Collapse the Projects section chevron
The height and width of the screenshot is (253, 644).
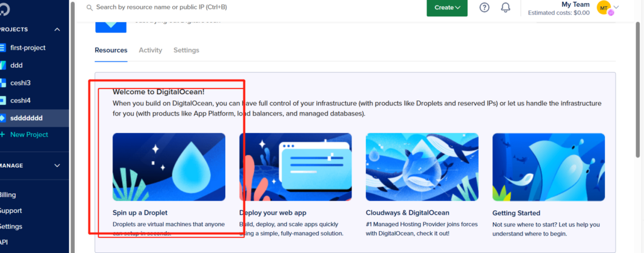click(x=57, y=30)
